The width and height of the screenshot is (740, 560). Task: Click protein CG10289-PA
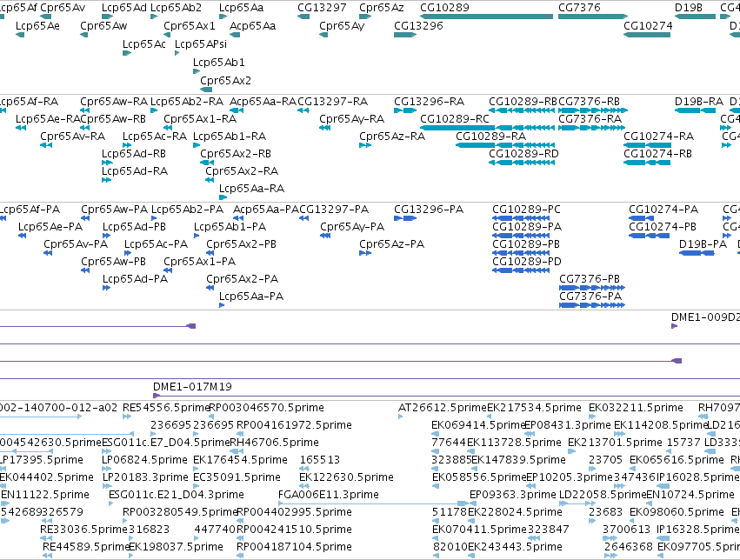[521, 236]
